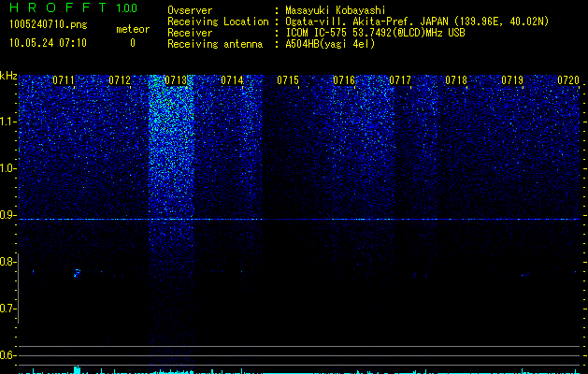Image resolution: width=588 pixels, height=374 pixels.
Task: Click the ICOM IC-575 53.7492 MHz receiver text
Action: click(x=375, y=33)
